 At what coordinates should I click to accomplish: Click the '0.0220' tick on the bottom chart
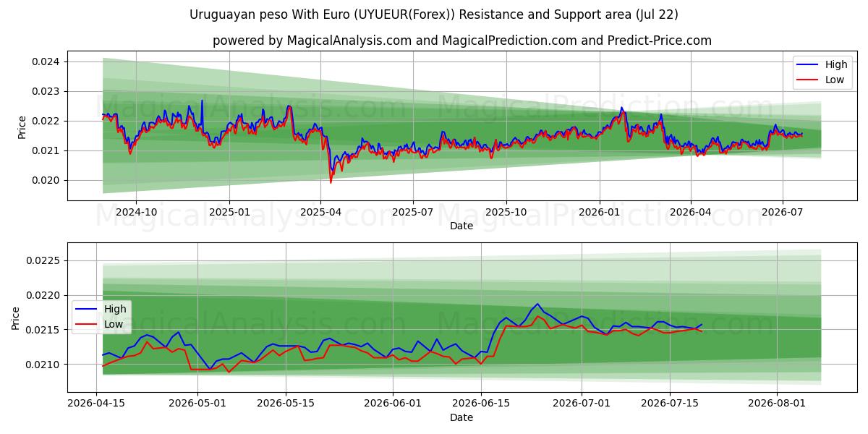tap(43, 295)
